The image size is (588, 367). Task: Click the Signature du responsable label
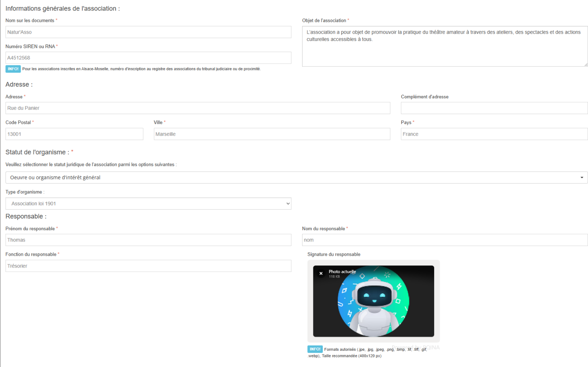click(x=334, y=255)
